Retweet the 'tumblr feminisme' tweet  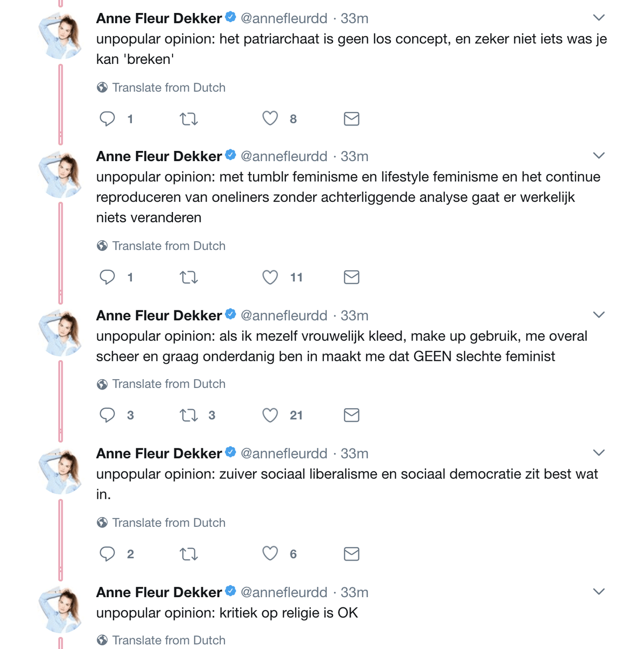point(189,277)
